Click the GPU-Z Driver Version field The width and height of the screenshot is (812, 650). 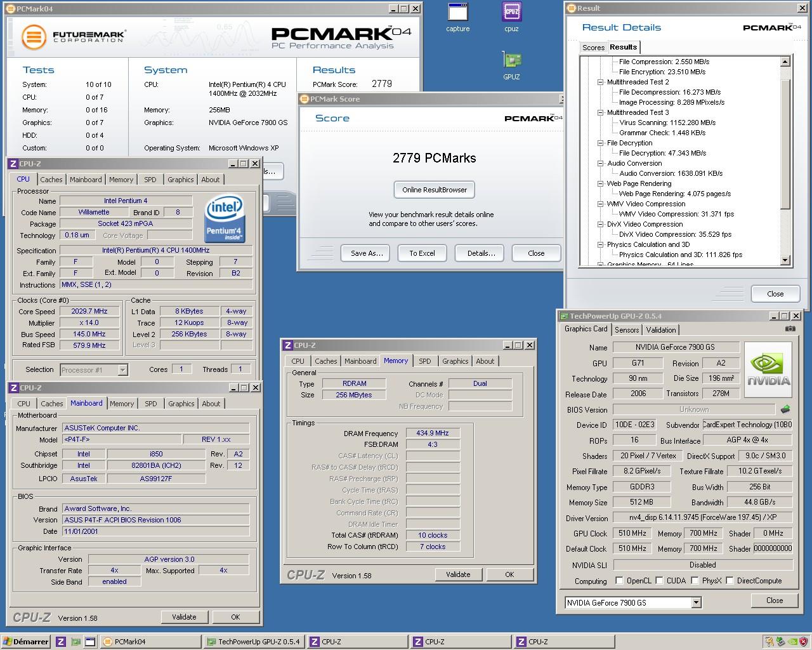click(x=703, y=518)
